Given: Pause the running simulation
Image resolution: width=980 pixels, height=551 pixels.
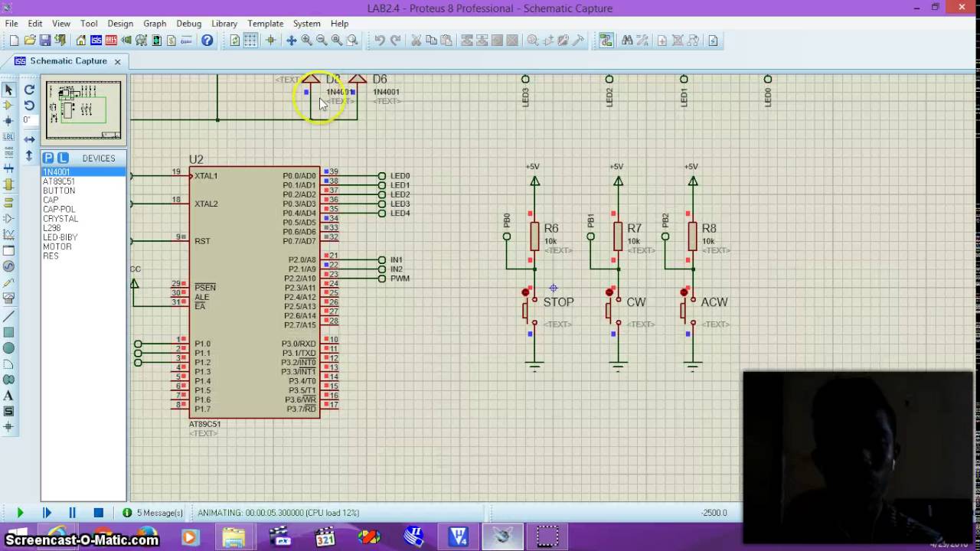Looking at the screenshot, I should click(x=73, y=513).
